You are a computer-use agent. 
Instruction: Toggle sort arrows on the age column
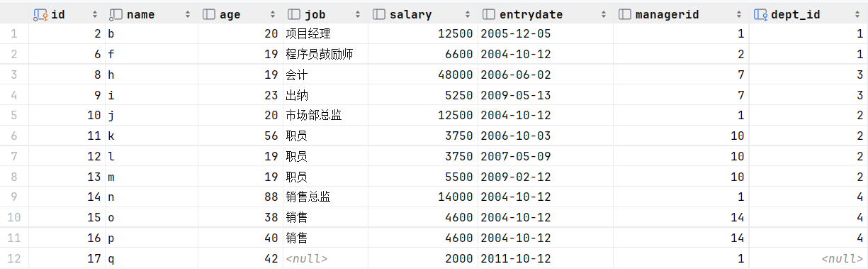coord(273,14)
